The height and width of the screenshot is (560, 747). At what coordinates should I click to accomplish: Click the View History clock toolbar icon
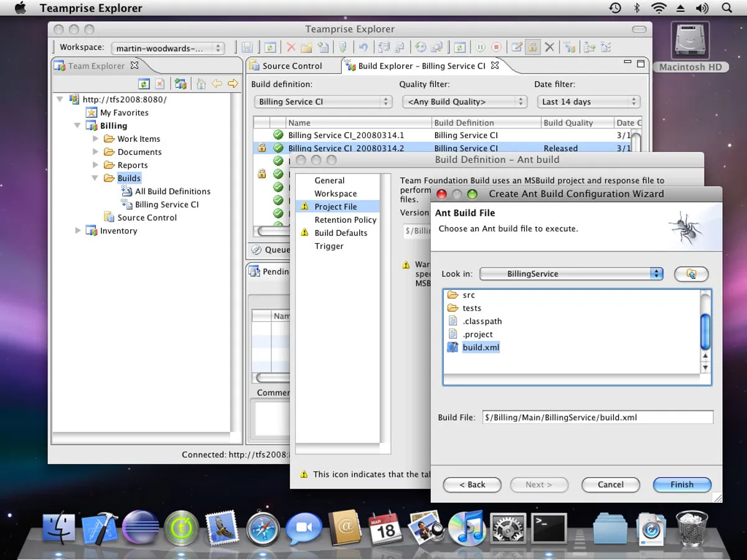click(x=421, y=47)
